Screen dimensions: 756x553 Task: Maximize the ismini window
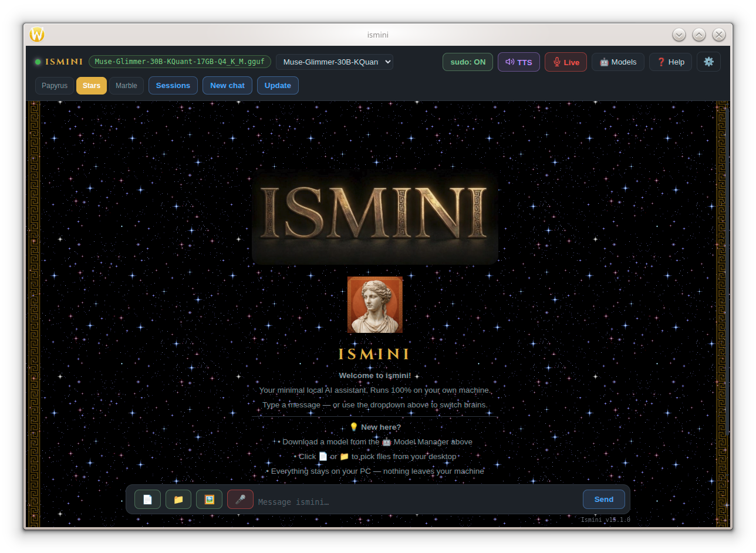tap(699, 35)
